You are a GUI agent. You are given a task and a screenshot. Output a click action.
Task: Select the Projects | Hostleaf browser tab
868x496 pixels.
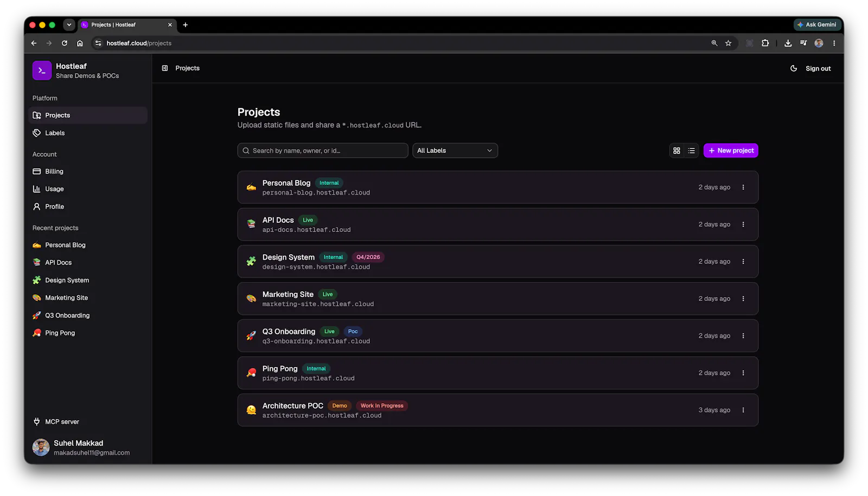coord(126,25)
